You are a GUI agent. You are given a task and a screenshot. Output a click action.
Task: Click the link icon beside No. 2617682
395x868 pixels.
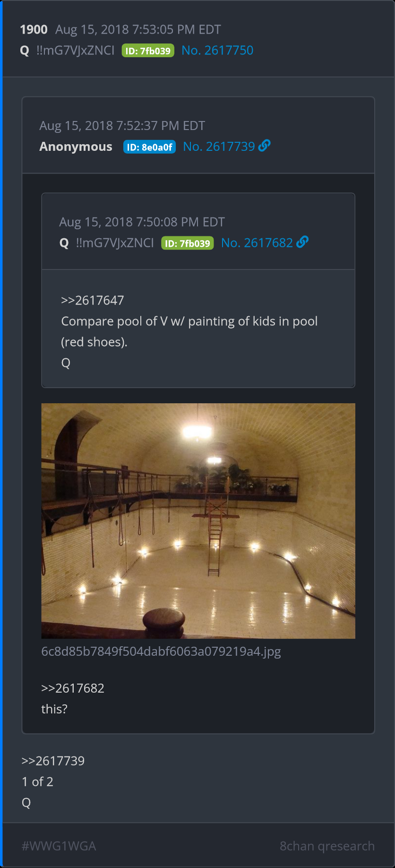click(x=302, y=242)
